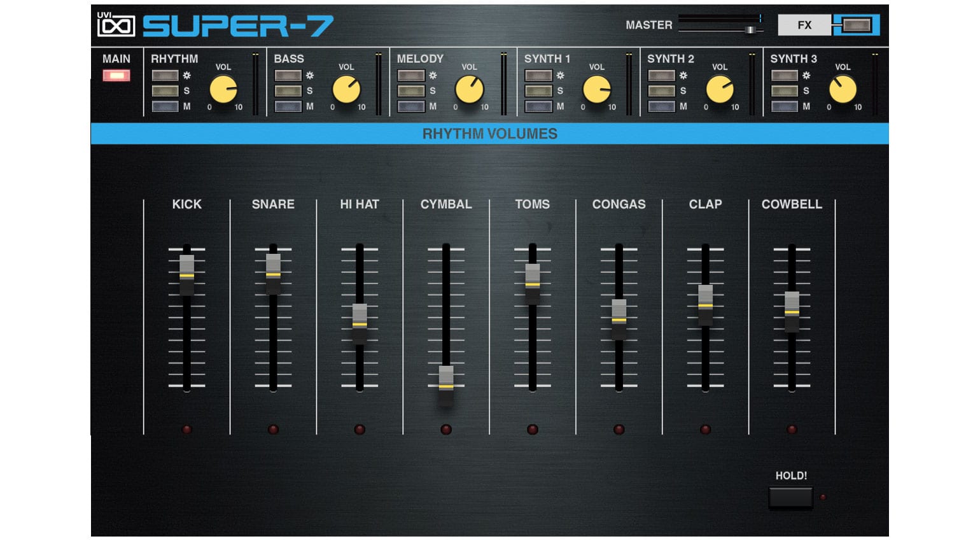Open the RHYTHM gear edit button
The width and height of the screenshot is (980, 541).
pyautogui.click(x=165, y=76)
